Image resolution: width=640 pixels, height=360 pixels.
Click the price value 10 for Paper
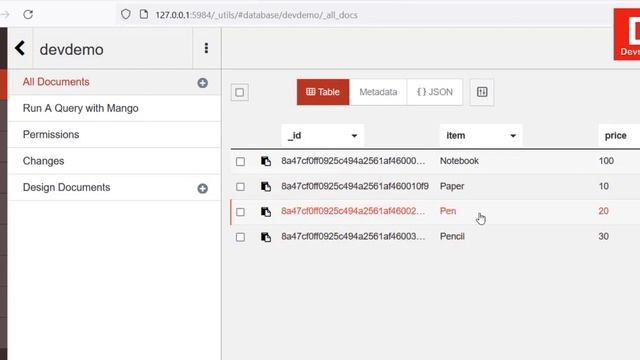(x=604, y=186)
